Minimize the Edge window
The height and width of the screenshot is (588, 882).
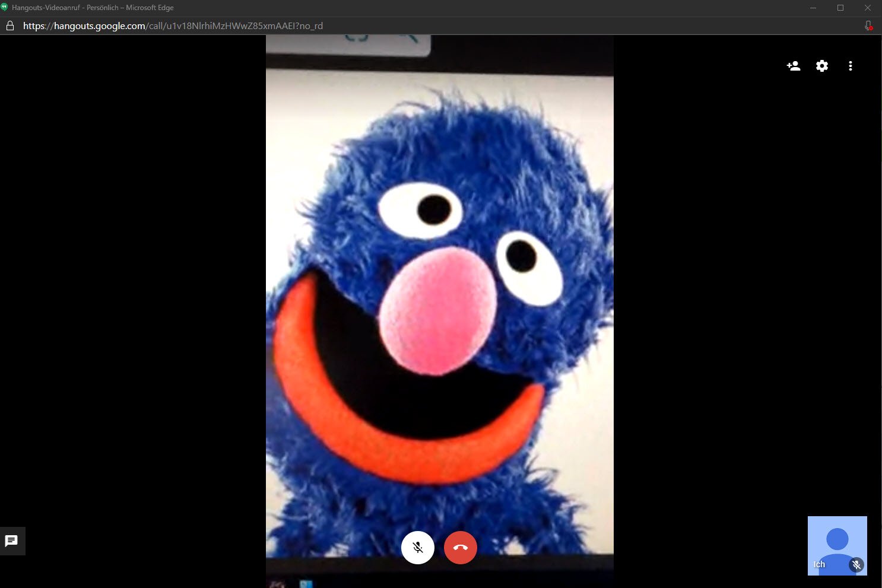(813, 8)
